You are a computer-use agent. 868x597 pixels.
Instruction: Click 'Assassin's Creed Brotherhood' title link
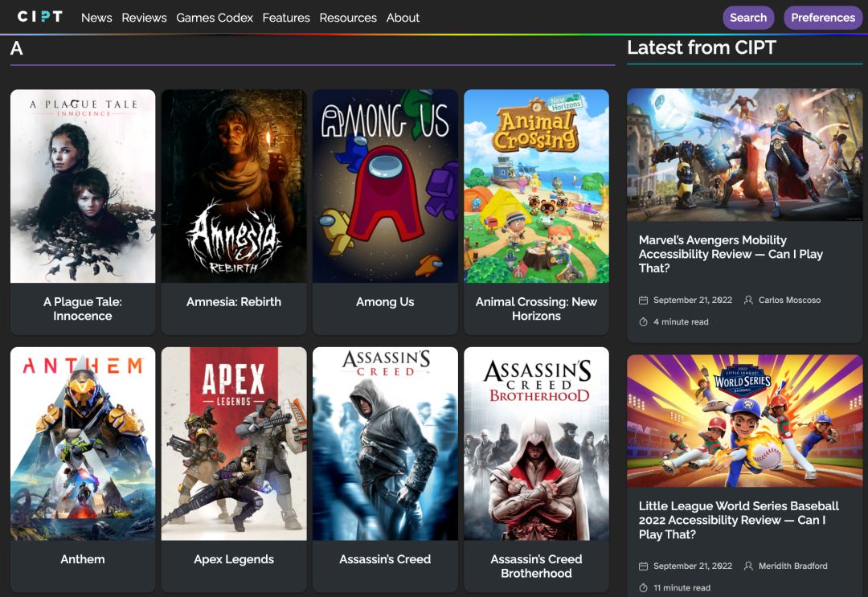(x=536, y=566)
